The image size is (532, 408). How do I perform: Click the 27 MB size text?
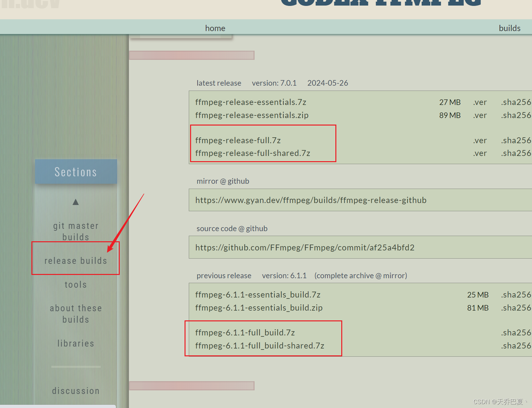coord(450,103)
